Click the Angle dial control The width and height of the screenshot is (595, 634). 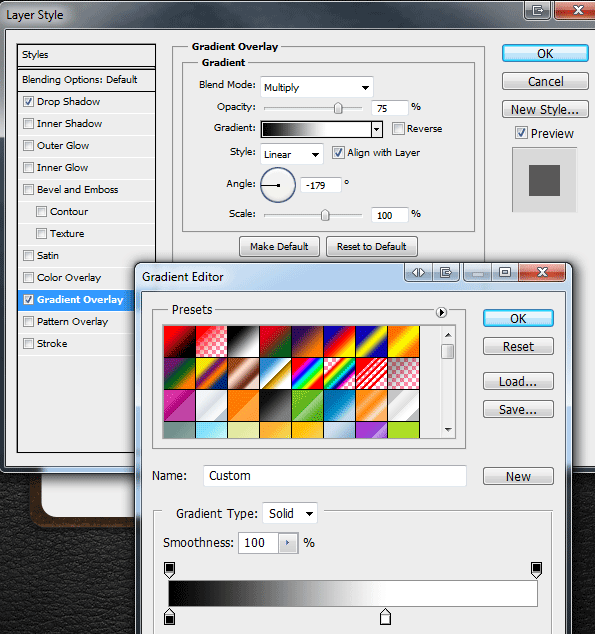(278, 185)
